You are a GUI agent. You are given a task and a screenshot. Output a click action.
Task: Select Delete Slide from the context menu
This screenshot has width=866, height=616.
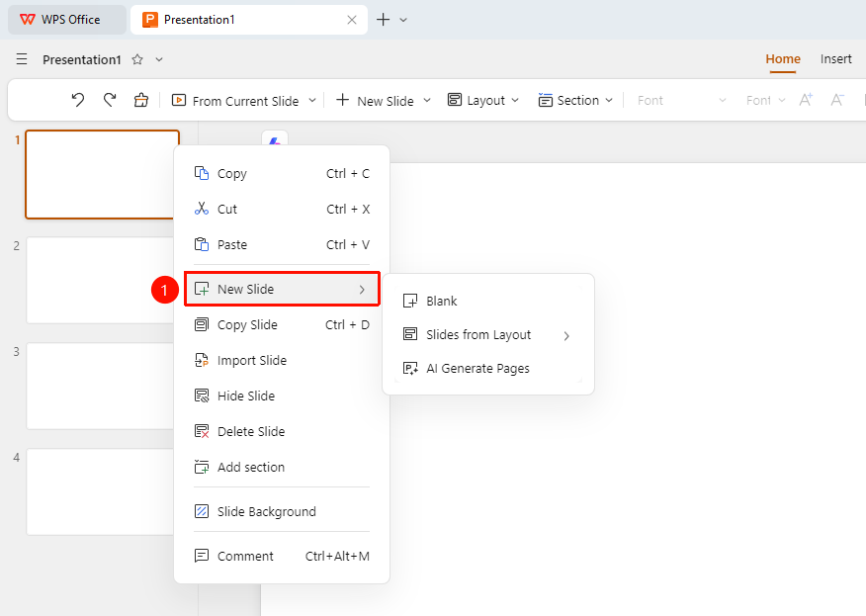tap(282, 431)
